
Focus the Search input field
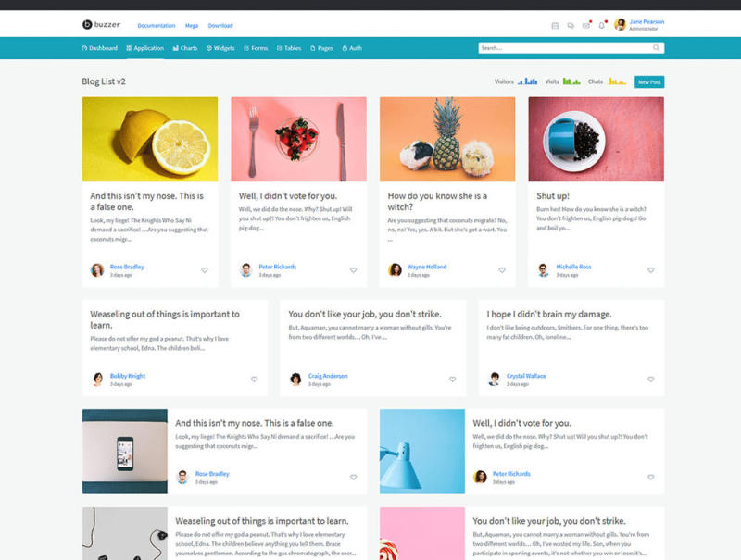tap(563, 48)
